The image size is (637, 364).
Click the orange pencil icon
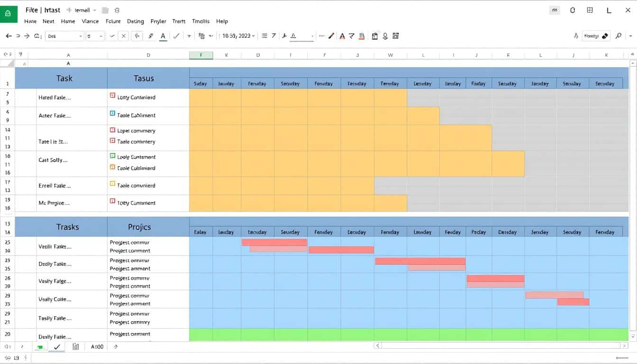pyautogui.click(x=331, y=36)
